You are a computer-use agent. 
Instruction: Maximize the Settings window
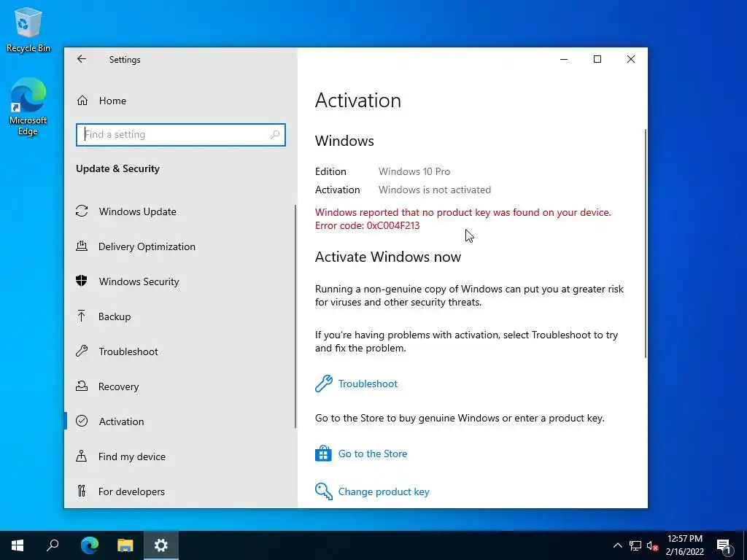tap(597, 59)
